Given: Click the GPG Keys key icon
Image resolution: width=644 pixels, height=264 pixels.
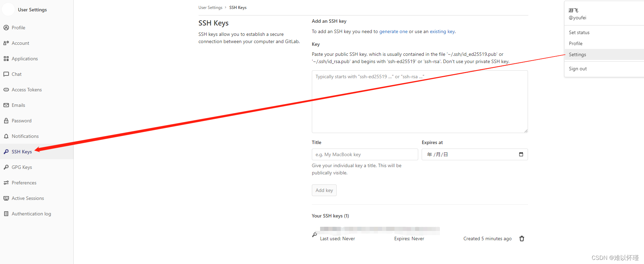Looking at the screenshot, I should 6,167.
